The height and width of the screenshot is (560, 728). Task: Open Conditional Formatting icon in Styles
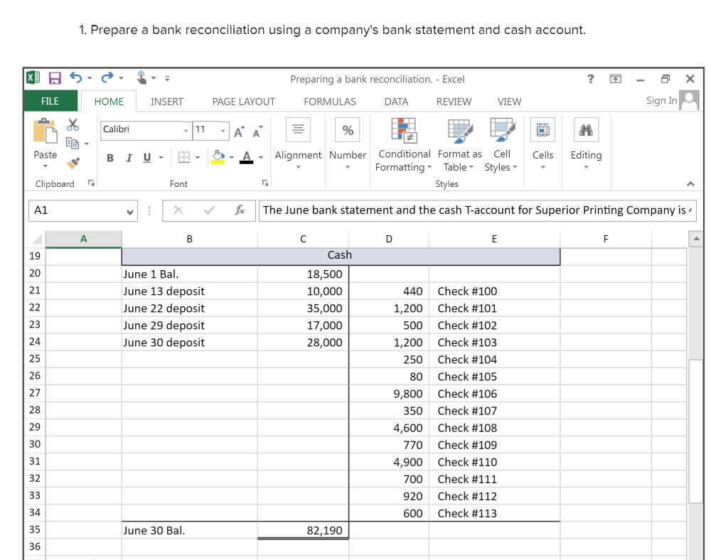click(x=404, y=131)
